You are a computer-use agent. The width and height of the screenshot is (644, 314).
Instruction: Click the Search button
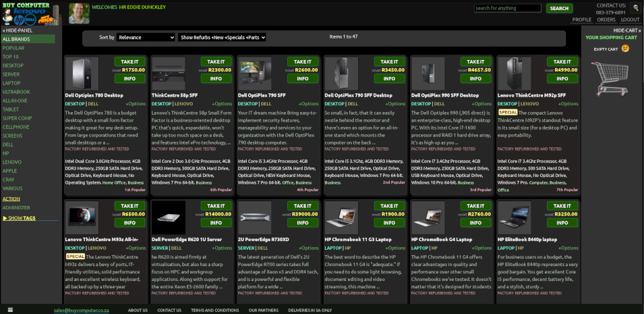click(559, 8)
